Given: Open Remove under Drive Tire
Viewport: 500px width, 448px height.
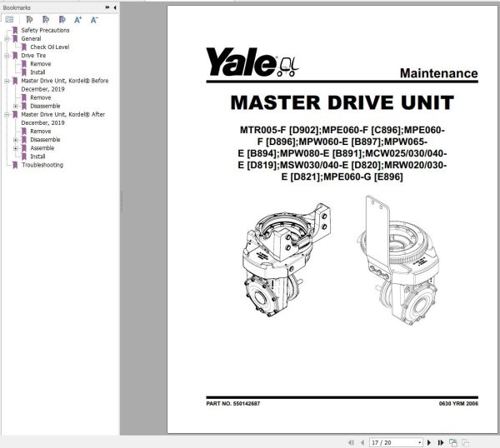Looking at the screenshot, I should point(41,64).
